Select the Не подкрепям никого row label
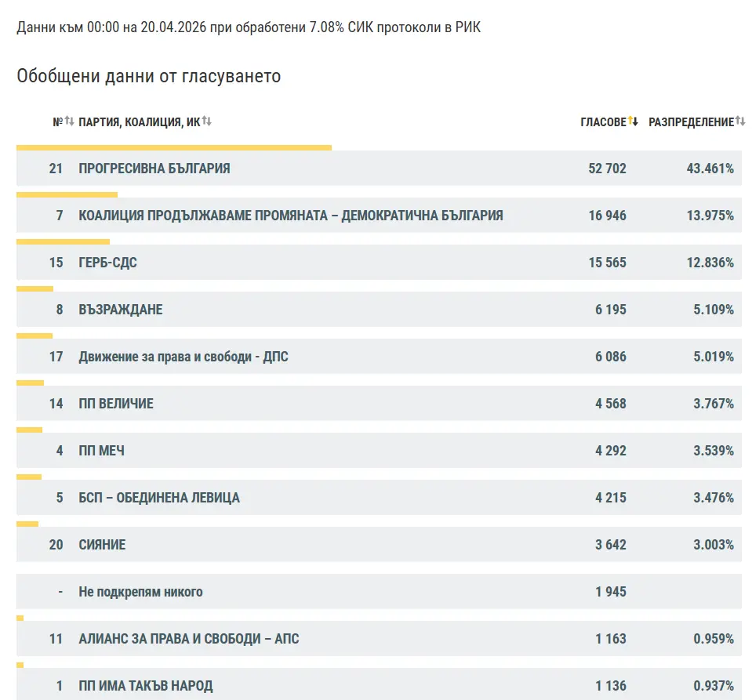Image resolution: width=752 pixels, height=700 pixels. [140, 592]
